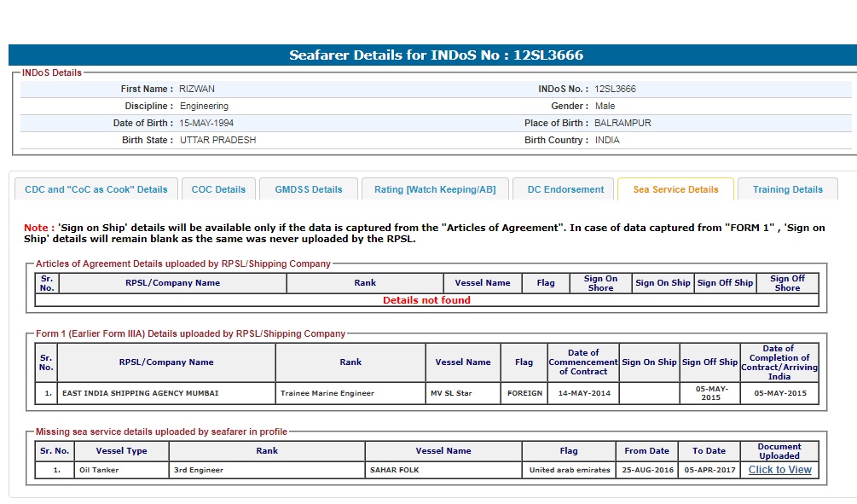Image resolution: width=857 pixels, height=504 pixels.
Task: Click the Place of Birth value BALRAMPUR
Action: (x=622, y=124)
